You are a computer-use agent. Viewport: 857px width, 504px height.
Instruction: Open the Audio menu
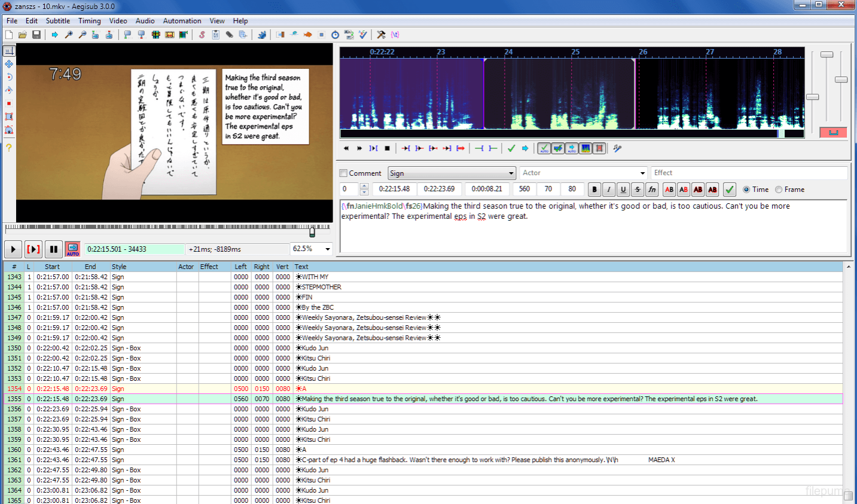(145, 21)
